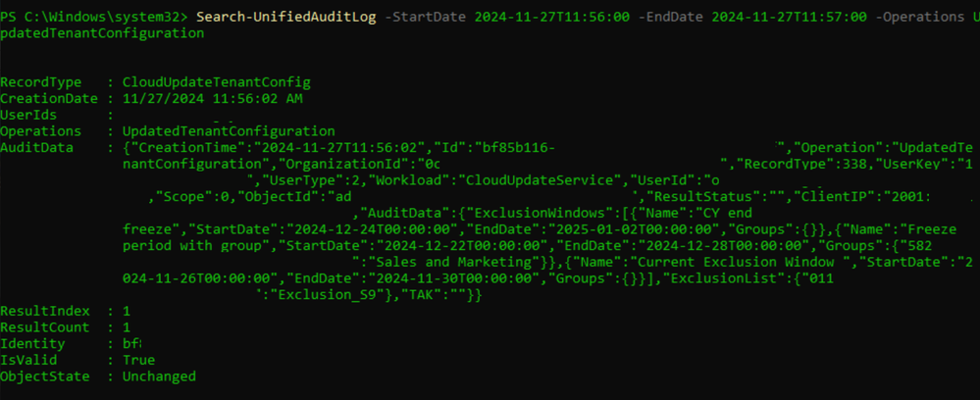Click the RecordType value CloudUpdateTenantConfig
Viewport: 980px width, 400px height.
point(216,82)
